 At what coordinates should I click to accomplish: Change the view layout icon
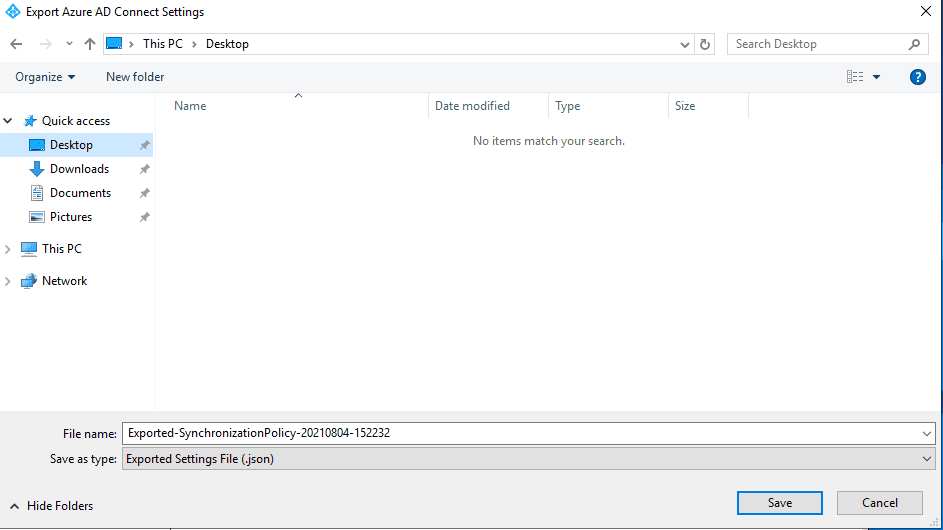coord(855,77)
